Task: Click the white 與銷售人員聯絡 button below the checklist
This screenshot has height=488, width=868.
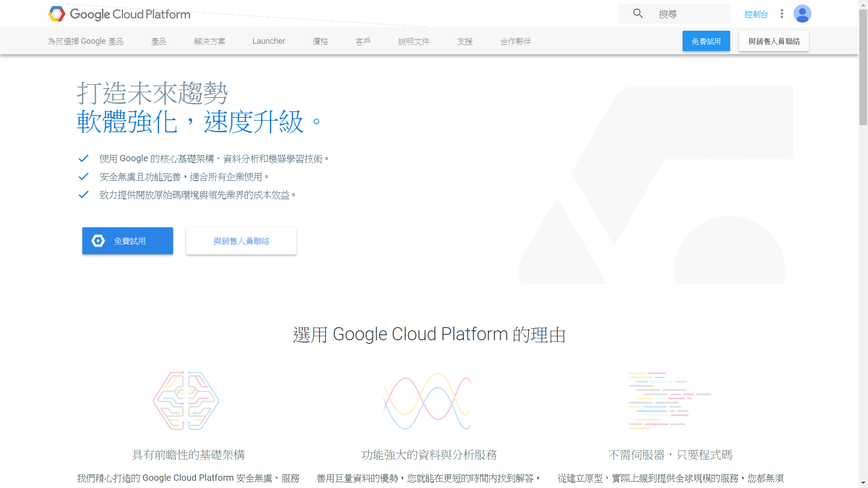Action: pos(241,241)
